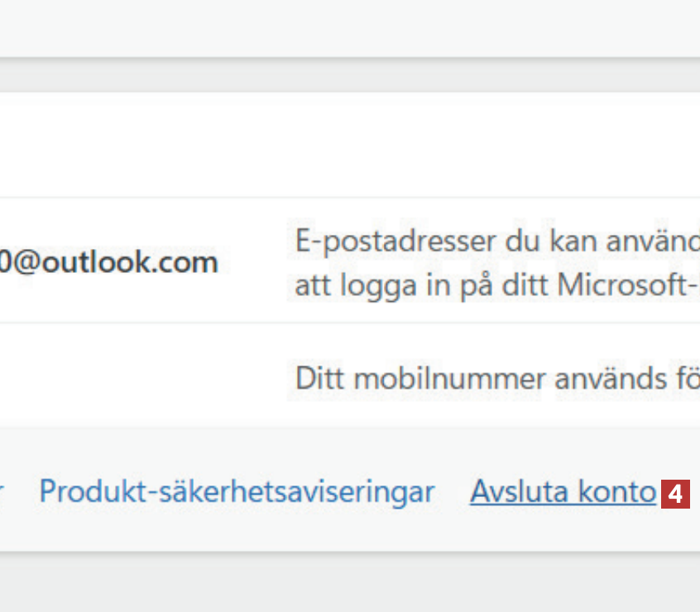The width and height of the screenshot is (700, 612).
Task: Click the empty left cell of the mobilnummer row
Action: tap(124, 376)
